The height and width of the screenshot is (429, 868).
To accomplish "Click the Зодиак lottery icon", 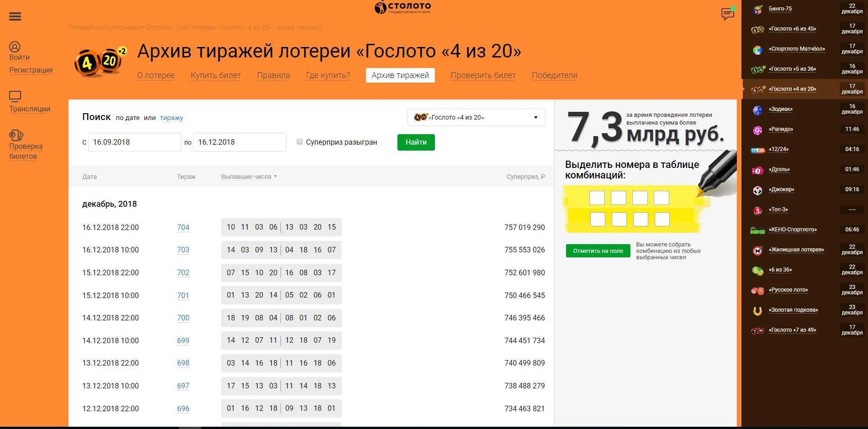I will click(x=758, y=110).
